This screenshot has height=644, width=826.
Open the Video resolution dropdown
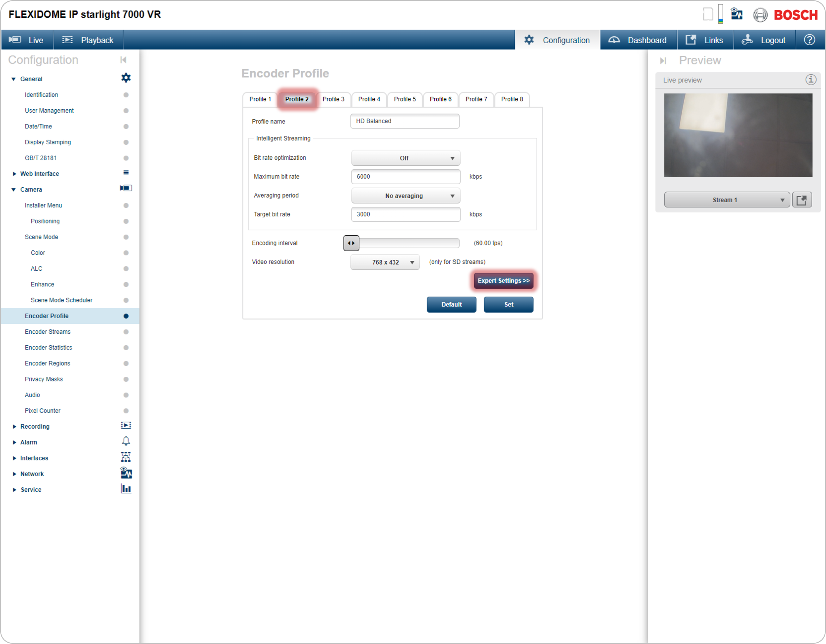[x=385, y=263]
